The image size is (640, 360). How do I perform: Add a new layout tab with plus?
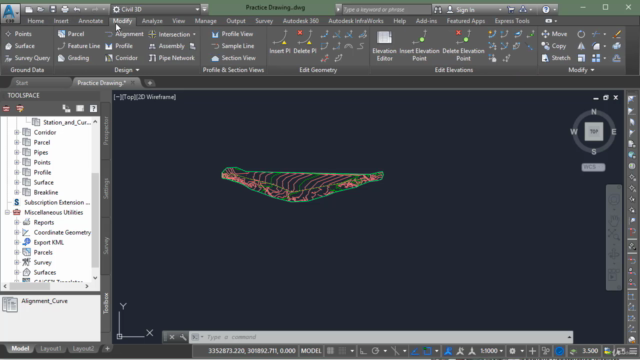[107, 349]
